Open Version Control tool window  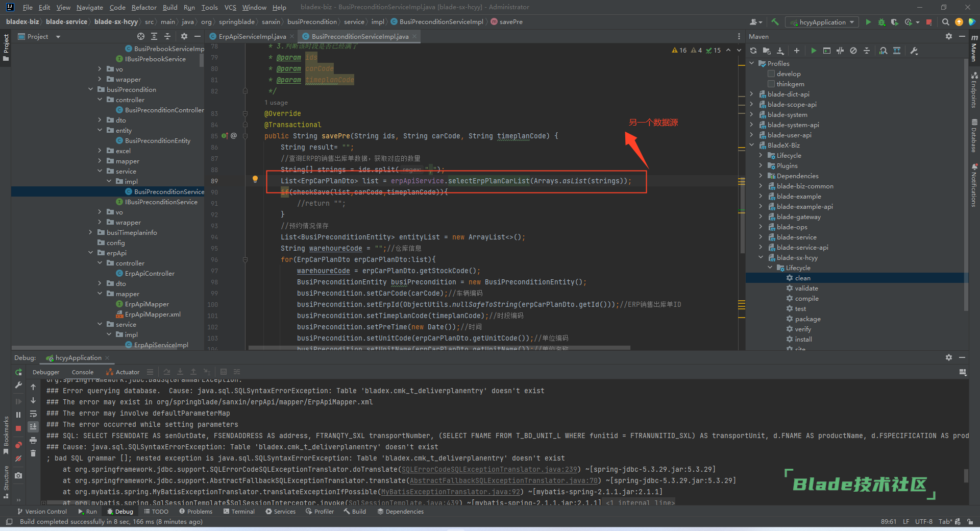point(42,511)
